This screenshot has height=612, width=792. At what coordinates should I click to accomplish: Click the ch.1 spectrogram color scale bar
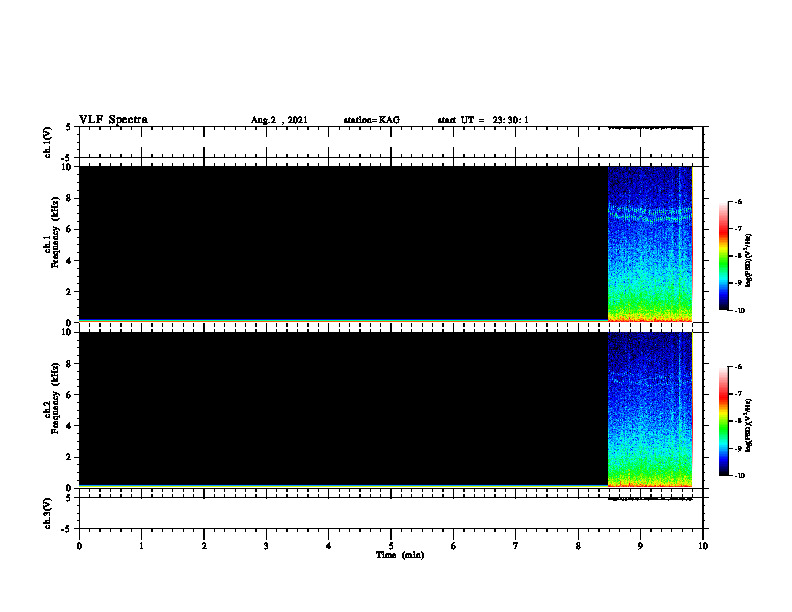723,256
